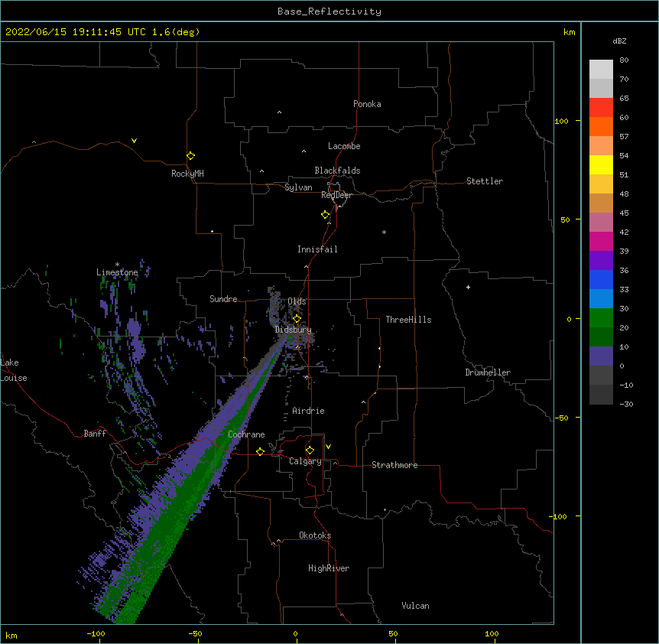Click the yellow diamond marker beside RockyMH
This screenshot has width=659, height=644.
[x=191, y=156]
